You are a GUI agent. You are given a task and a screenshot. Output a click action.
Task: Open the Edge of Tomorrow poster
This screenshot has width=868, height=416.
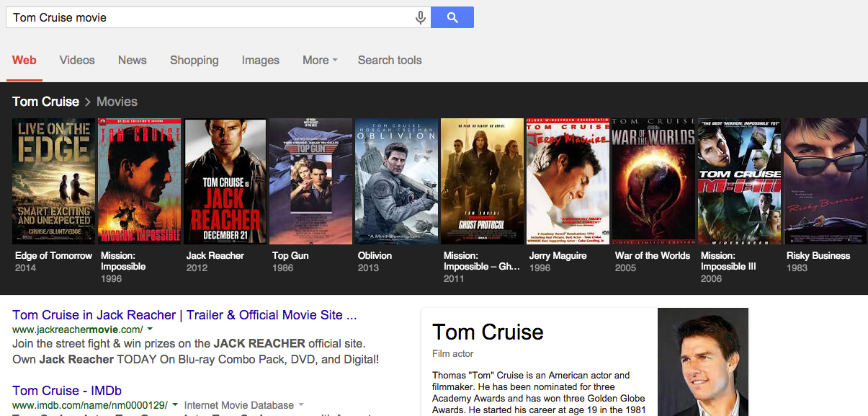[54, 182]
